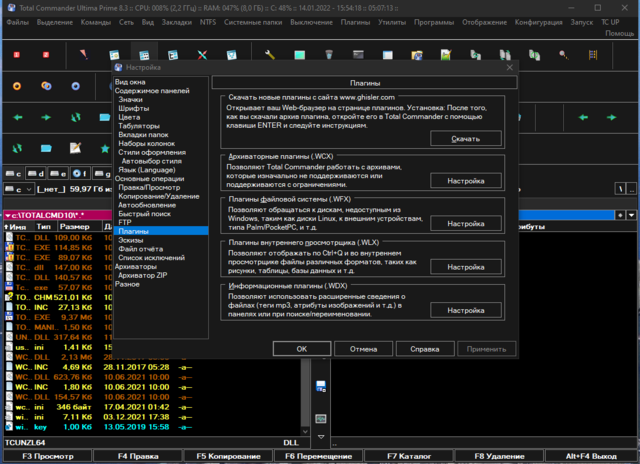Image resolution: width=640 pixels, height=464 pixels.
Task: Open the Помощь menu
Action: [x=620, y=33]
